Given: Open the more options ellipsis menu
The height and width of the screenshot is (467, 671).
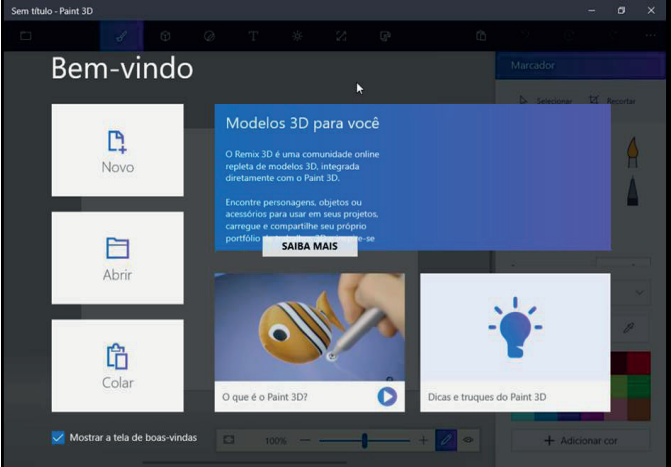Looking at the screenshot, I should coord(652,36).
